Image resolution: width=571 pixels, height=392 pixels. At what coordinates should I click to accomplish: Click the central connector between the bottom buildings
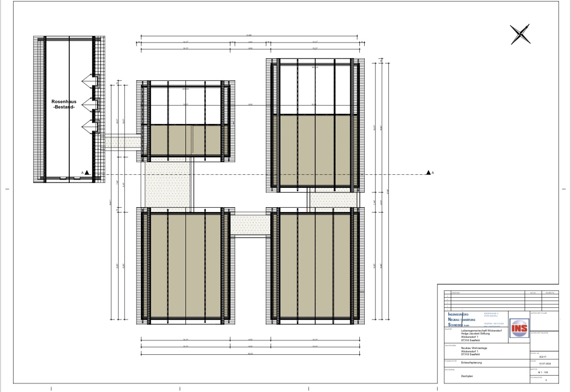pos(250,225)
